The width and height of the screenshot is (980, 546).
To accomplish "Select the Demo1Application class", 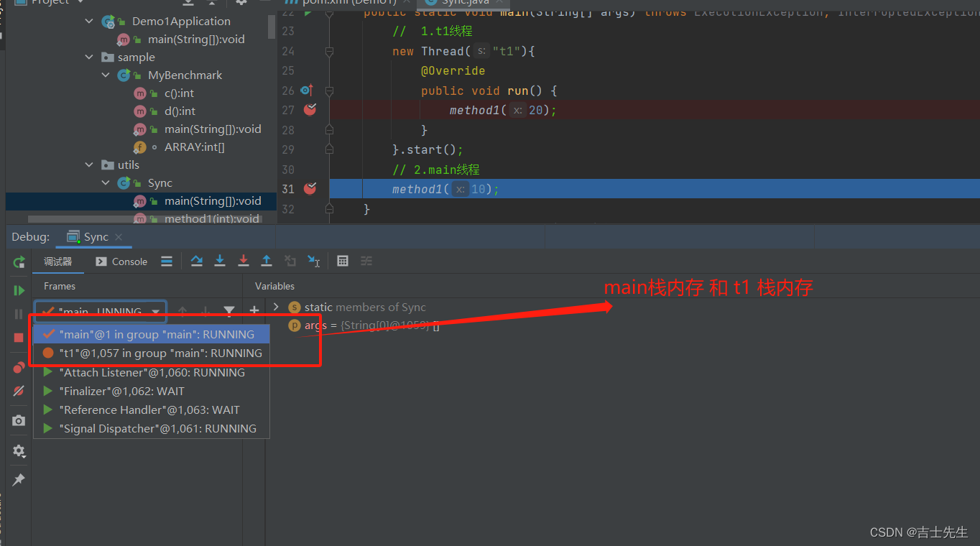I will point(181,22).
